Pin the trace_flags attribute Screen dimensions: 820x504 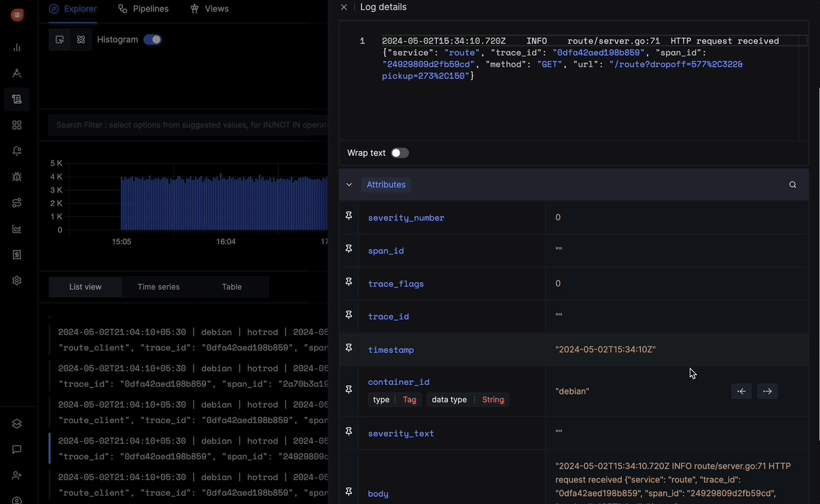[x=349, y=282]
